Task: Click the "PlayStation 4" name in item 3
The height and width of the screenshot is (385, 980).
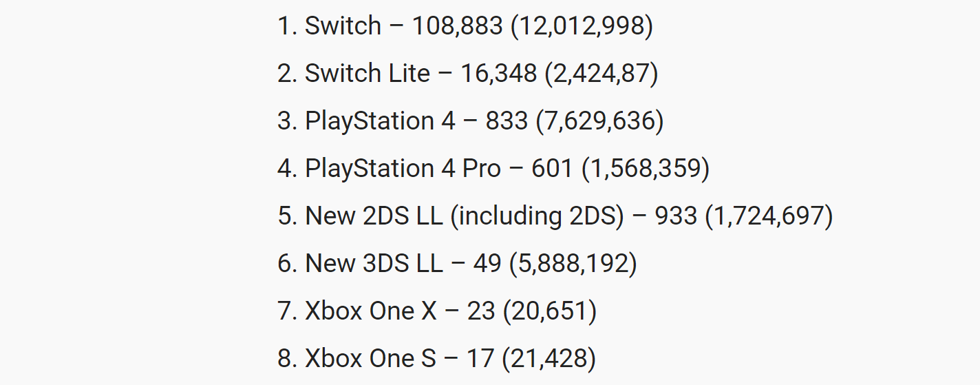Action: (380, 121)
